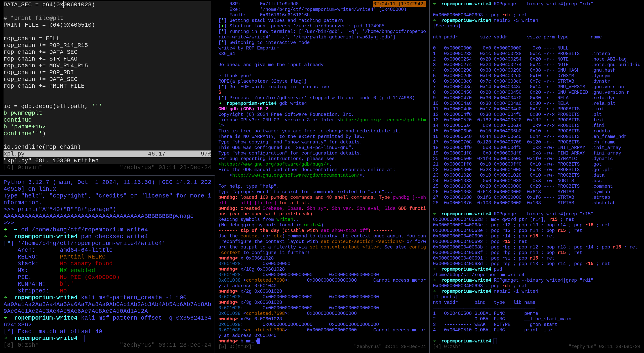Click the empty zsh prompt in bottom-left pane

[x=83, y=338]
